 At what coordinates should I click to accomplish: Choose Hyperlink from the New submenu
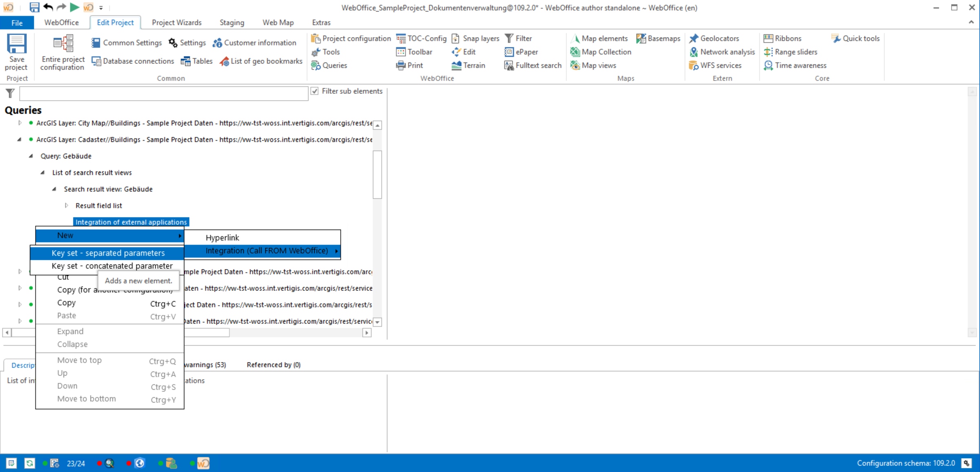tap(222, 237)
